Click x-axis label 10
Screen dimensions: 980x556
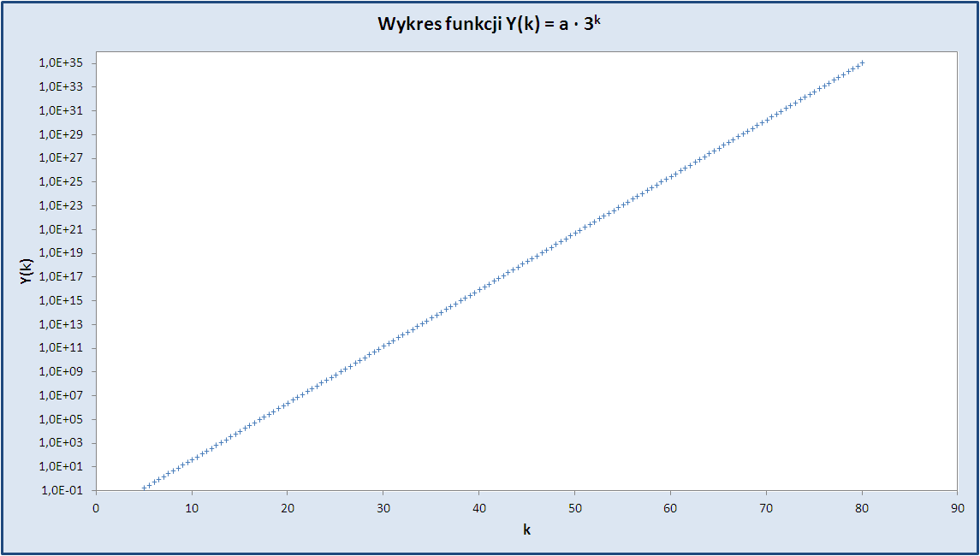tap(191, 509)
